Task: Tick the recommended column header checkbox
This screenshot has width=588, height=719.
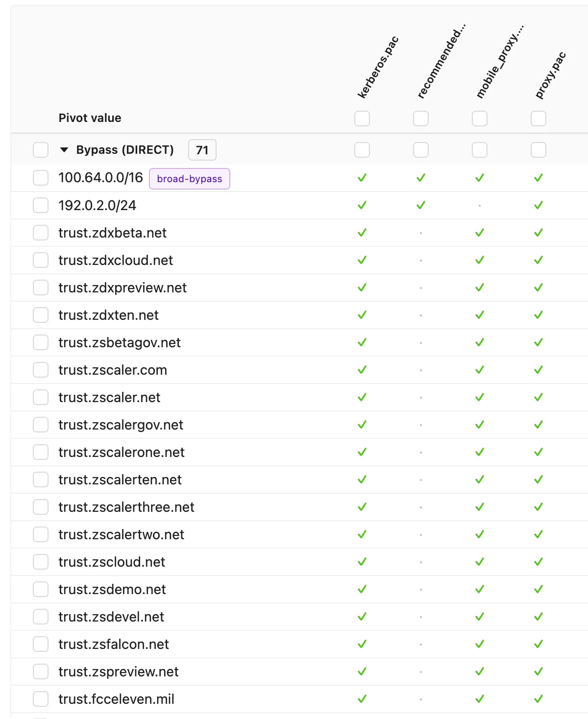Action: 421,119
